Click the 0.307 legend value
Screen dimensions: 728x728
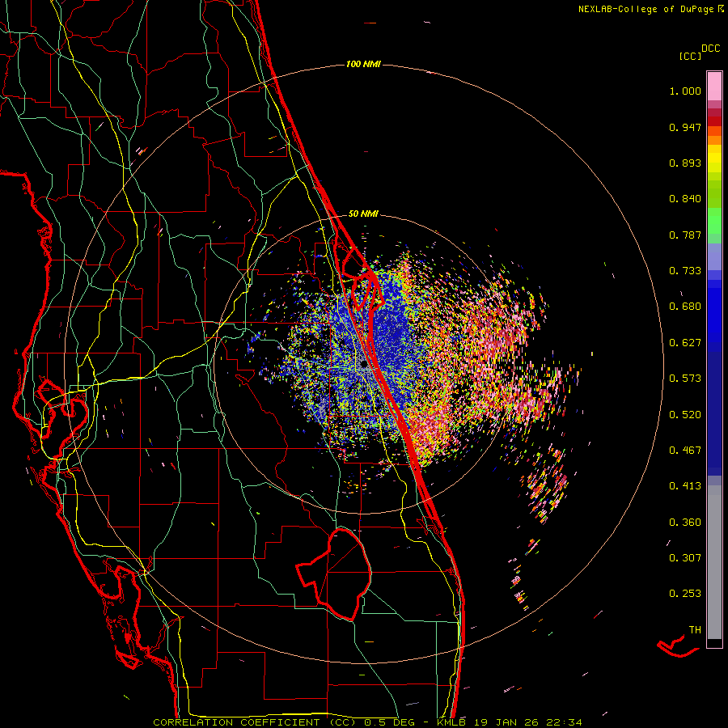pos(685,558)
